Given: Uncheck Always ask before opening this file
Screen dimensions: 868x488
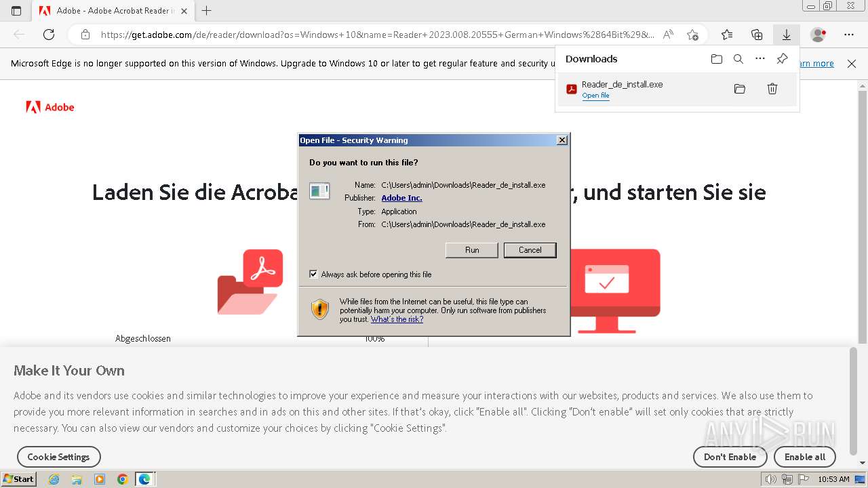Looking at the screenshot, I should click(313, 274).
